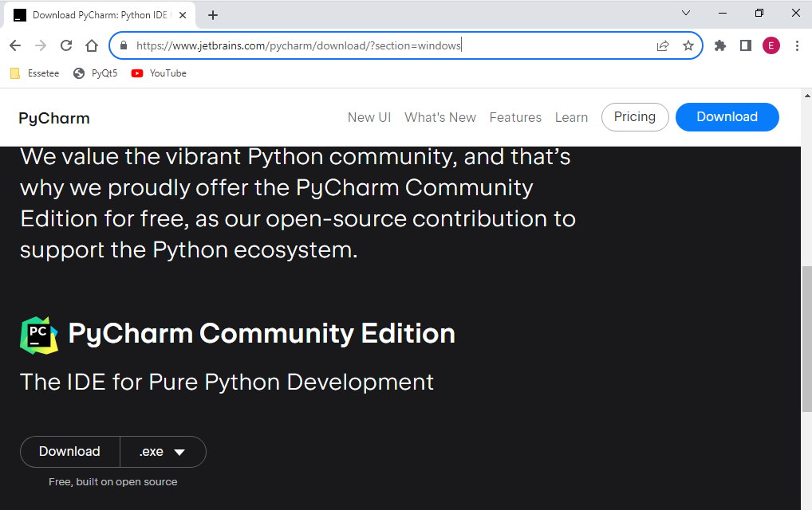Viewport: 812px width, 510px height.
Task: Expand the .exe installer type dropdown
Action: [163, 452]
